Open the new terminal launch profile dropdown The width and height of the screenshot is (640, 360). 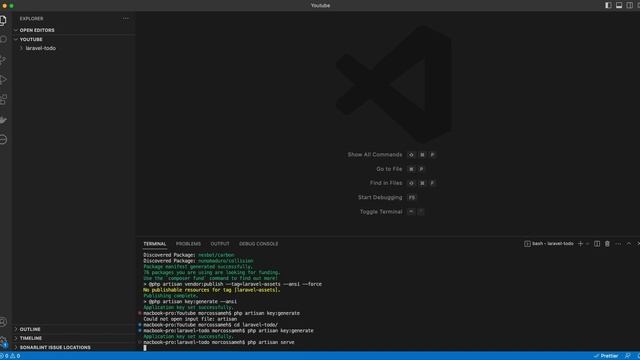[588, 244]
